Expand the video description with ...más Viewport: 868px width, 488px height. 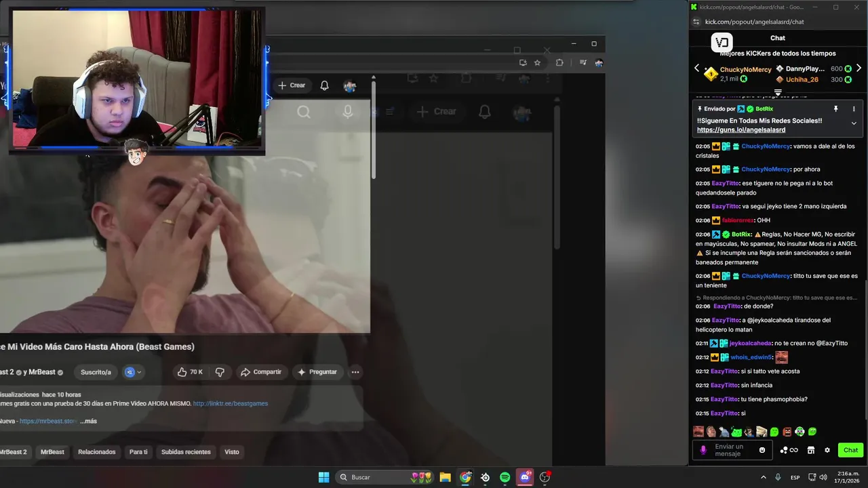point(88,421)
